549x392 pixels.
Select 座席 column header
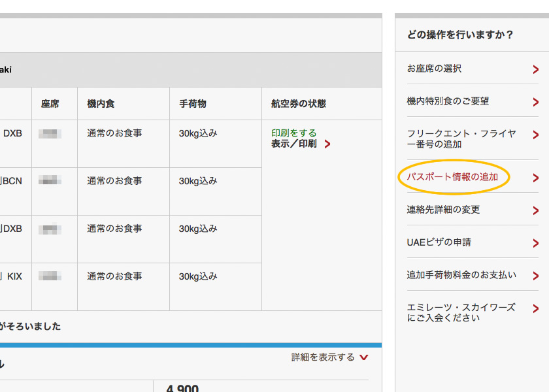50,104
